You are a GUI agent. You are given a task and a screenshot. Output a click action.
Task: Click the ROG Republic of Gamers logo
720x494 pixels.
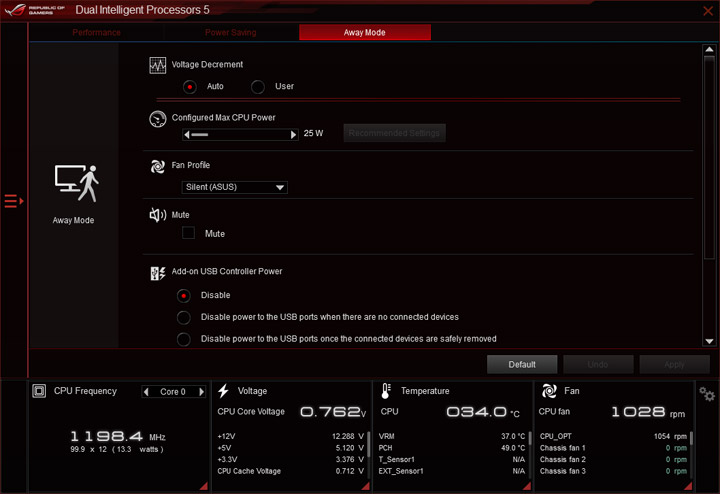pyautogui.click(x=35, y=10)
